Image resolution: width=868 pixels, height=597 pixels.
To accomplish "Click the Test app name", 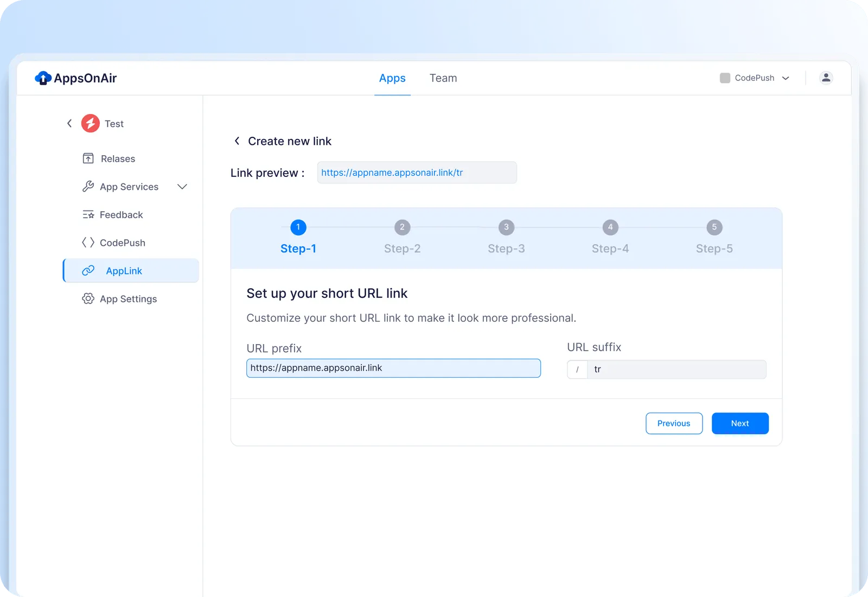I will 114,124.
